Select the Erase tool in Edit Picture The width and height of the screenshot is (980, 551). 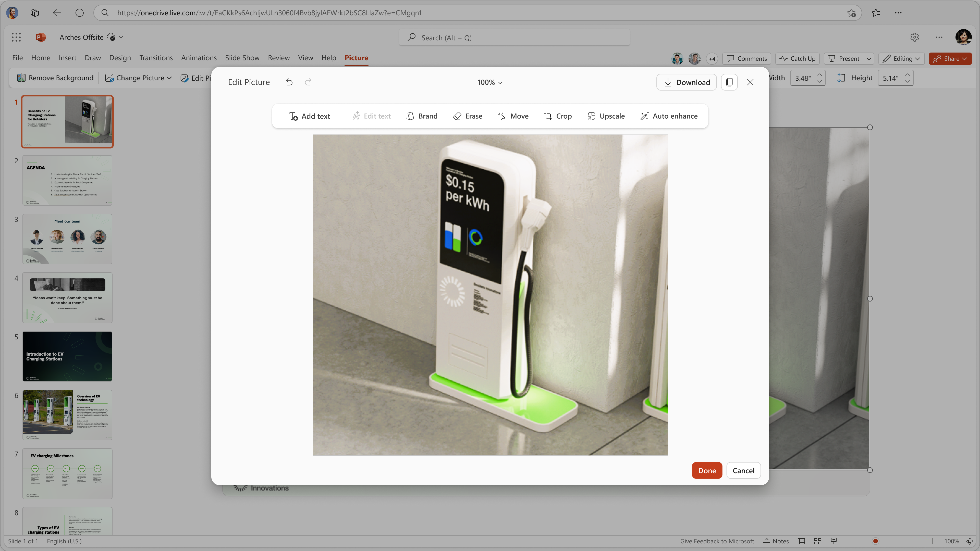468,116
